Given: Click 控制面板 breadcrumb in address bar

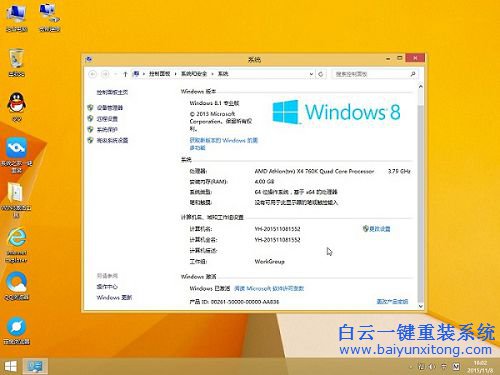Looking at the screenshot, I should [159, 74].
